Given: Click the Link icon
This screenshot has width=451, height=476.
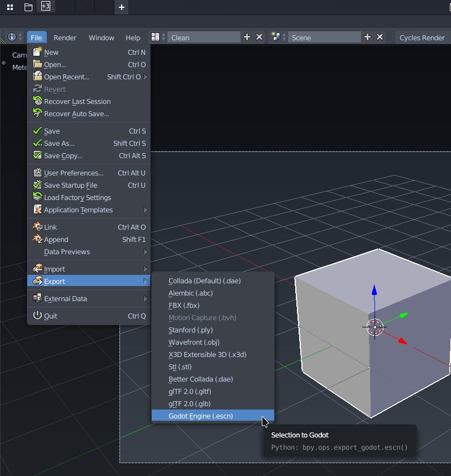Looking at the screenshot, I should [37, 226].
